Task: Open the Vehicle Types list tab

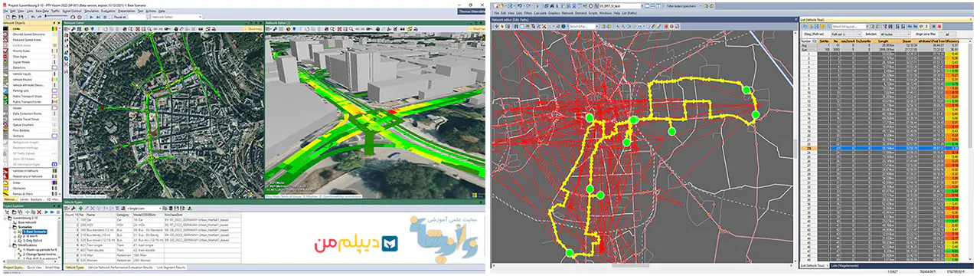Action: click(x=74, y=268)
